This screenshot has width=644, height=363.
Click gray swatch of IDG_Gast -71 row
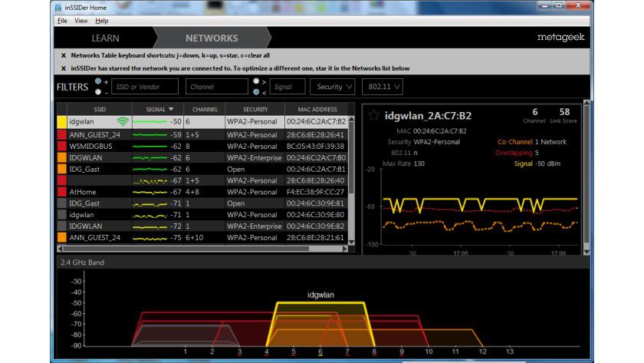pos(61,203)
